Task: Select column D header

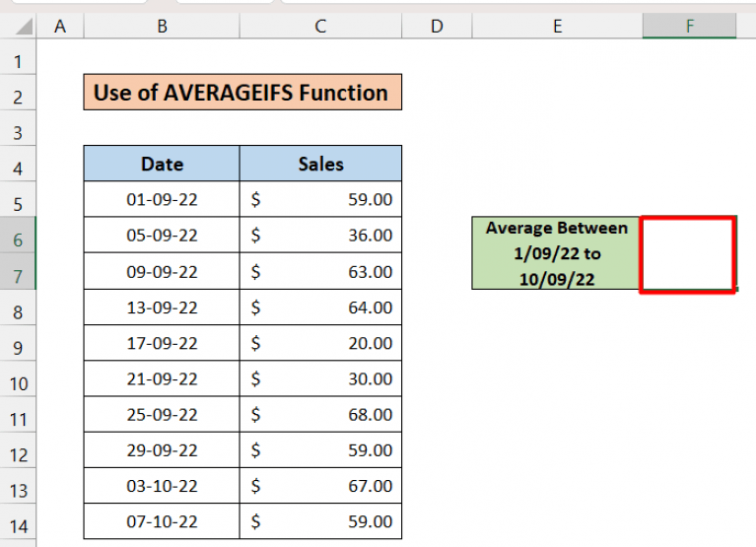Action: pos(437,26)
